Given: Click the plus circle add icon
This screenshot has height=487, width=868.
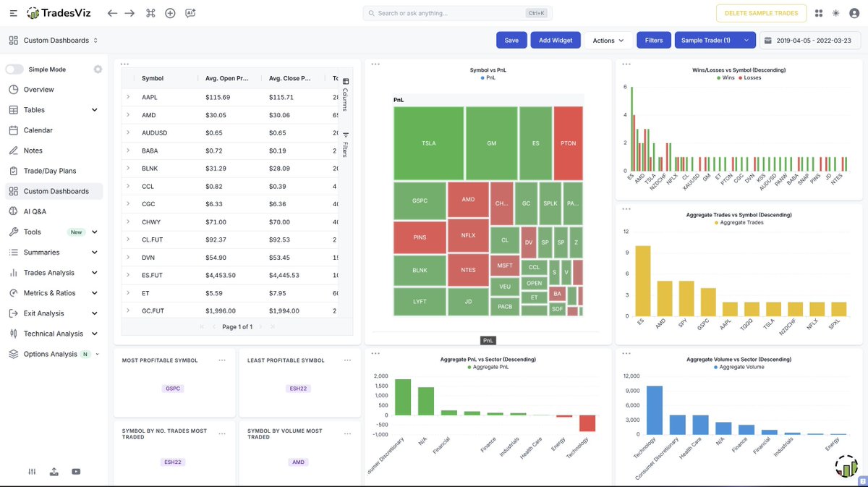Looking at the screenshot, I should point(170,13).
